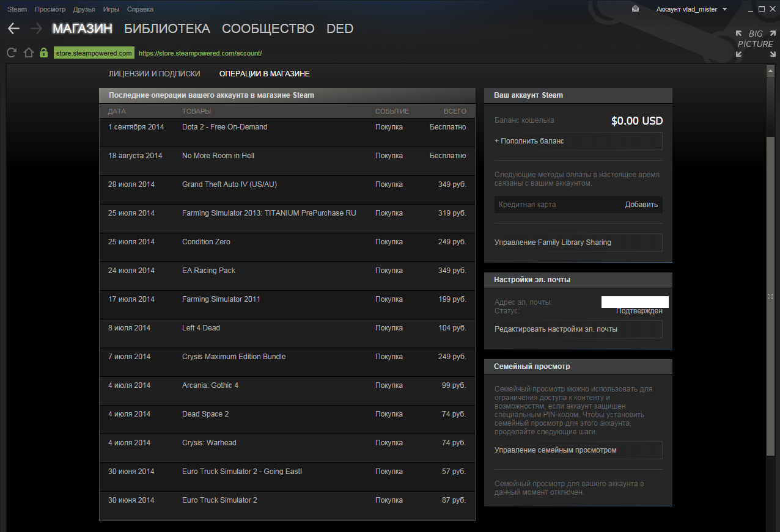780x532 pixels.
Task: Select the Операции в магазине tab
Action: coord(265,73)
